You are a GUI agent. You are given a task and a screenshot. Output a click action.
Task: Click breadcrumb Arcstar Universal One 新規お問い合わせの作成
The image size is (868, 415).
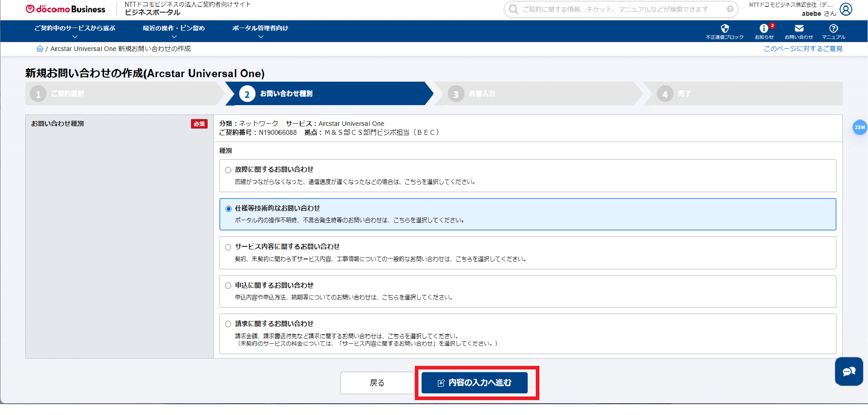click(x=121, y=49)
